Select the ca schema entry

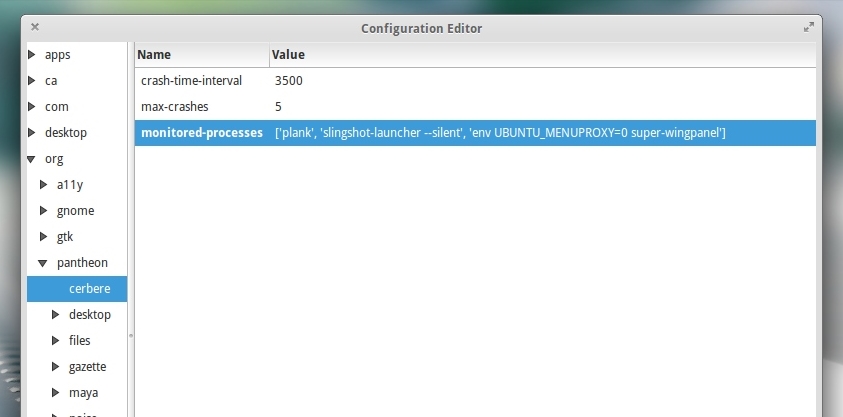pyautogui.click(x=51, y=81)
